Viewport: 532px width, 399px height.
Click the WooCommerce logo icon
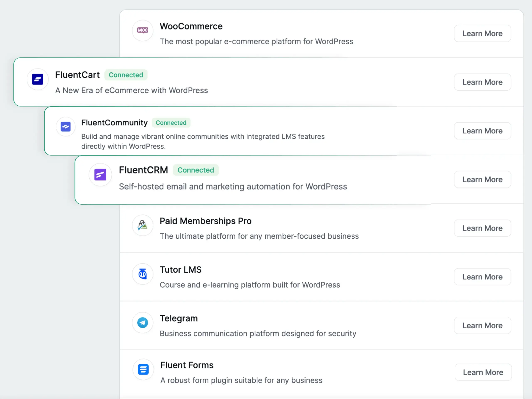[x=143, y=31]
